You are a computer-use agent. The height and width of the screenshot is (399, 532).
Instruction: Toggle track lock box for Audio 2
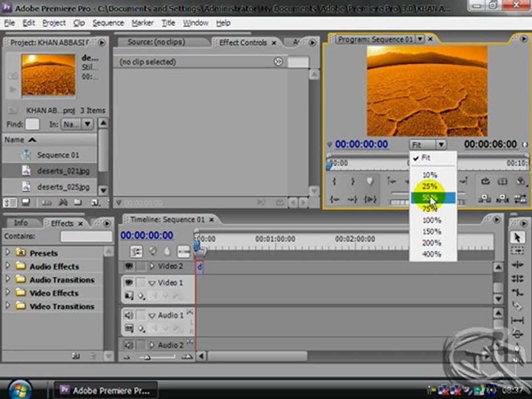pyautogui.click(x=141, y=345)
